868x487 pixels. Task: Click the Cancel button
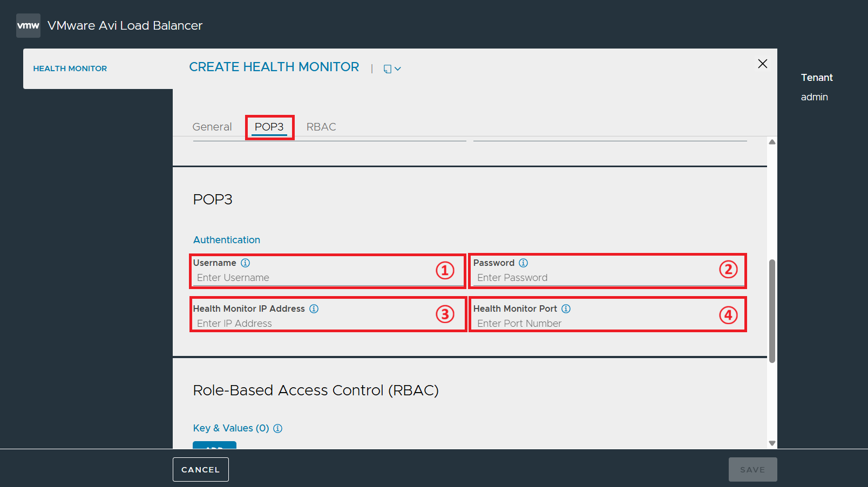click(201, 469)
